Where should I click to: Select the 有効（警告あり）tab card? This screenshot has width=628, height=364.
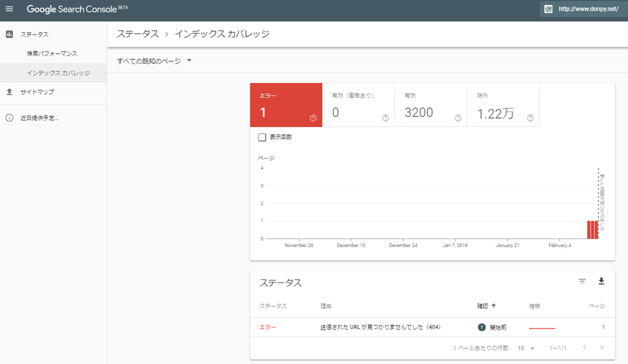(x=358, y=105)
